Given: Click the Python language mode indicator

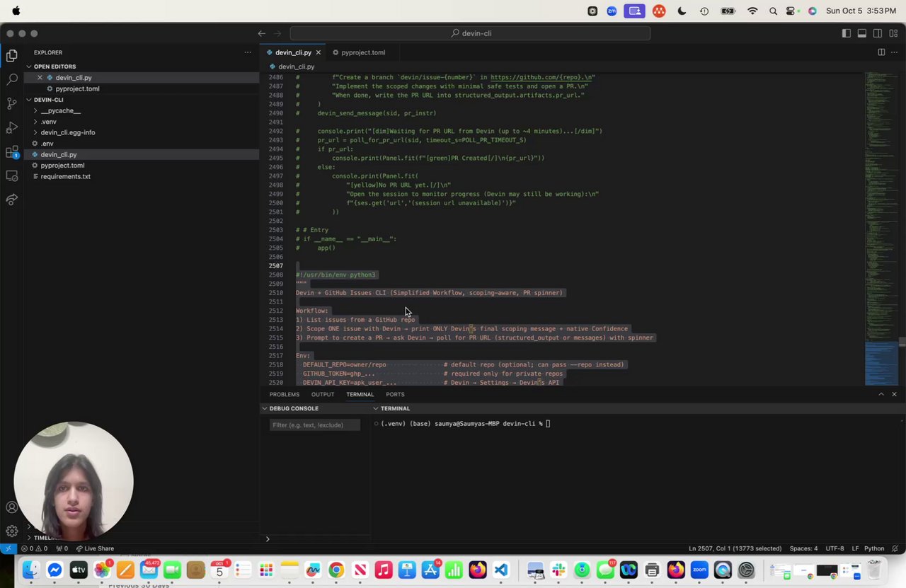Looking at the screenshot, I should [x=874, y=548].
